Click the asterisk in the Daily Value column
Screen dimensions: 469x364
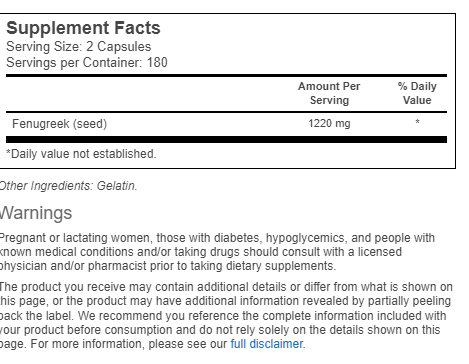(x=417, y=122)
